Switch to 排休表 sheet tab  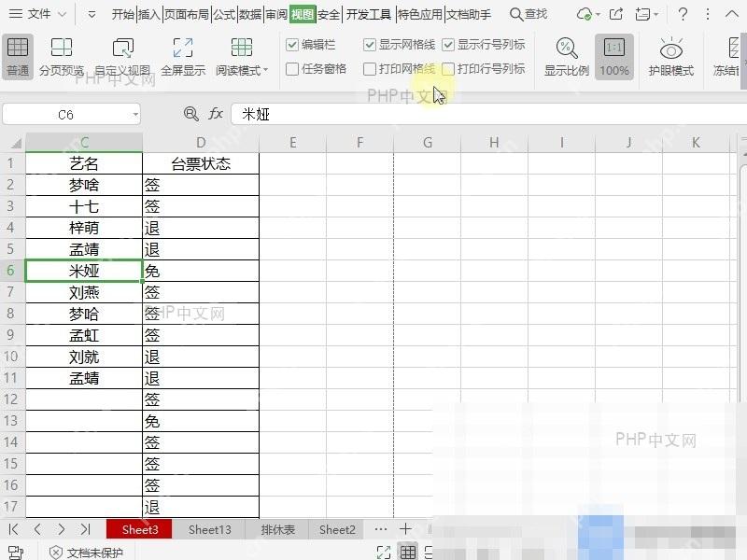(x=277, y=529)
